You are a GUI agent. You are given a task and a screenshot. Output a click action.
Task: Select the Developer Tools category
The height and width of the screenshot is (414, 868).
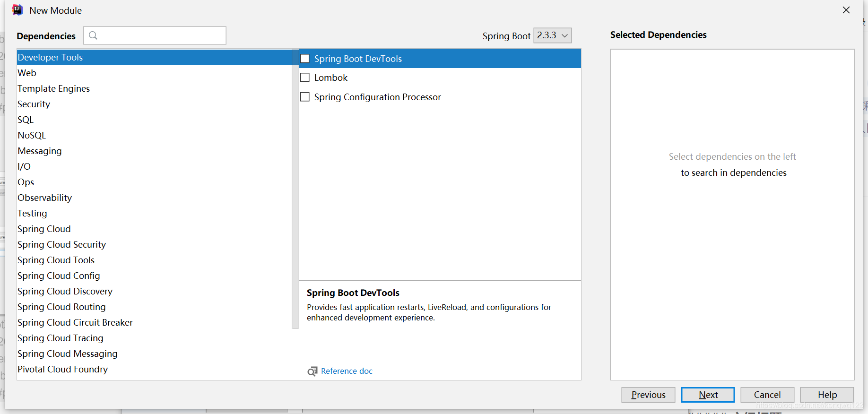tap(154, 57)
